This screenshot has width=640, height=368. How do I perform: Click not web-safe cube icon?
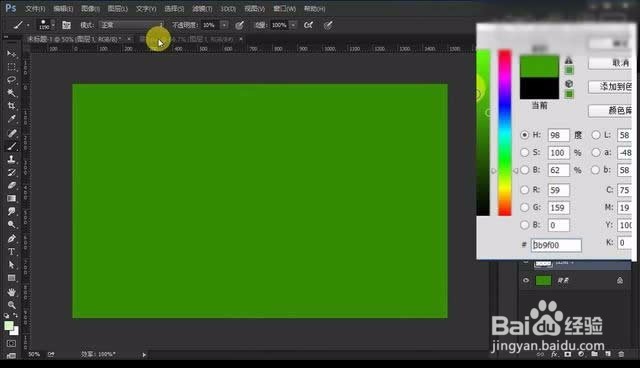tap(569, 84)
